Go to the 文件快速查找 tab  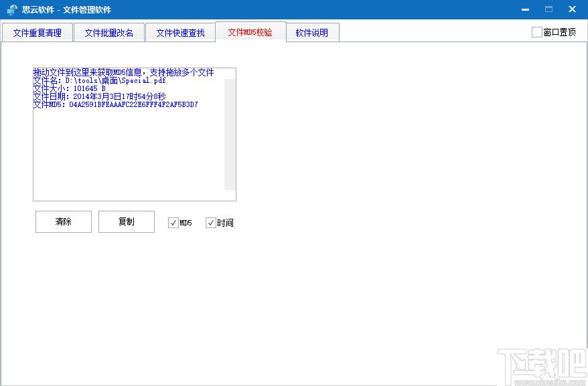180,33
